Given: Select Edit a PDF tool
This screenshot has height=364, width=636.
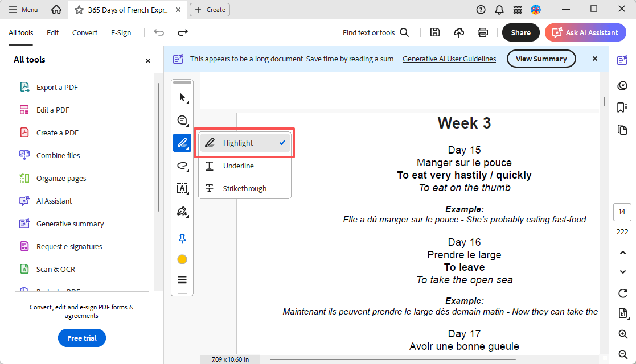Looking at the screenshot, I should pyautogui.click(x=44, y=110).
